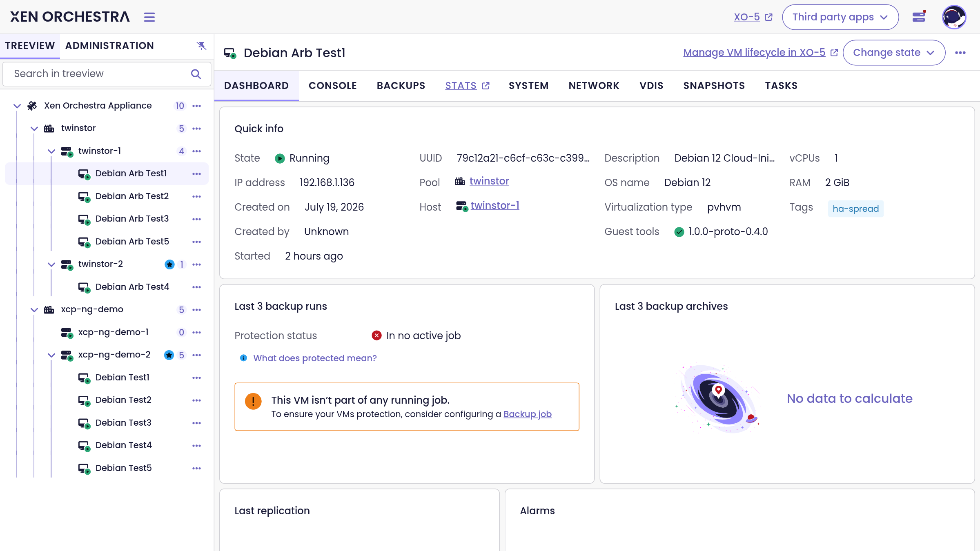980x551 pixels.
Task: Open more options for Debian Arb Test2
Action: click(x=197, y=196)
